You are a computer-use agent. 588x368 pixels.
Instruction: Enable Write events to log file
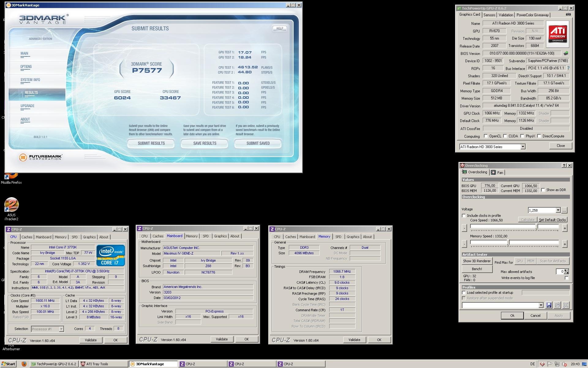click(567, 278)
